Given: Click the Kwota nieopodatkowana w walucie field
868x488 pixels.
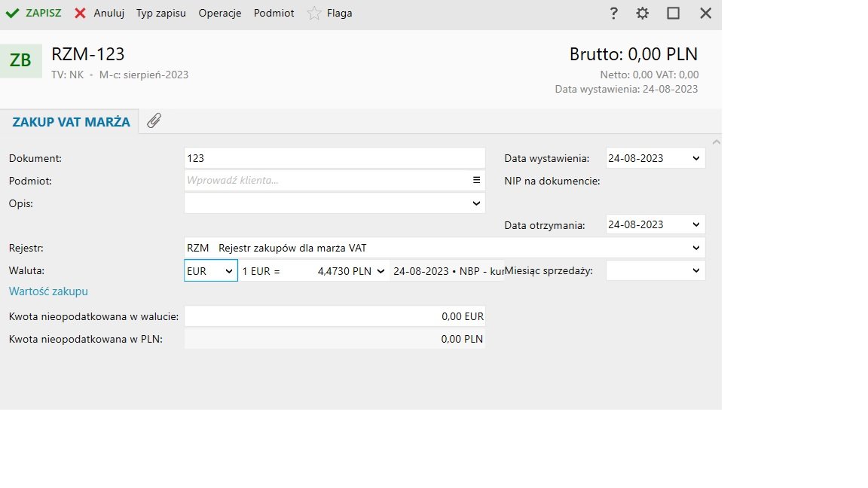Looking at the screenshot, I should [x=335, y=316].
